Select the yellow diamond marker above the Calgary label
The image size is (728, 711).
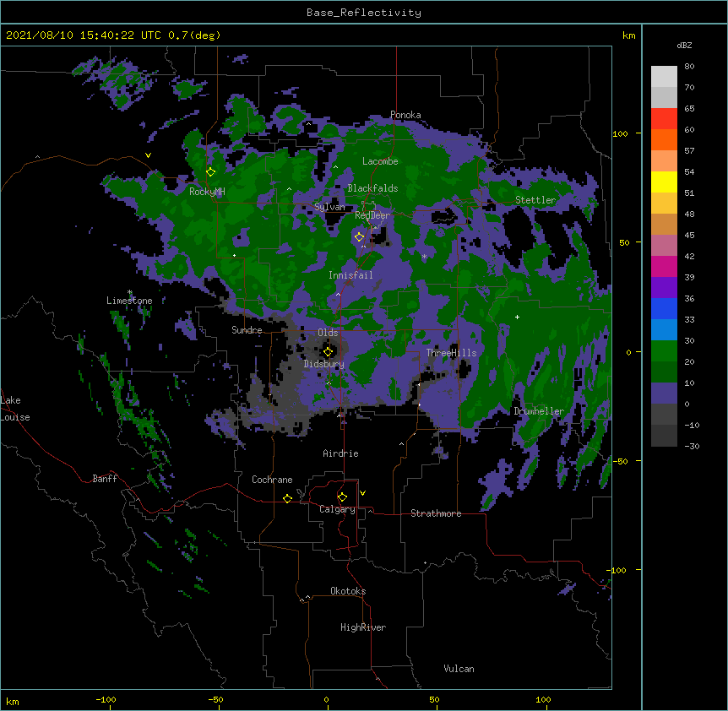(x=342, y=497)
